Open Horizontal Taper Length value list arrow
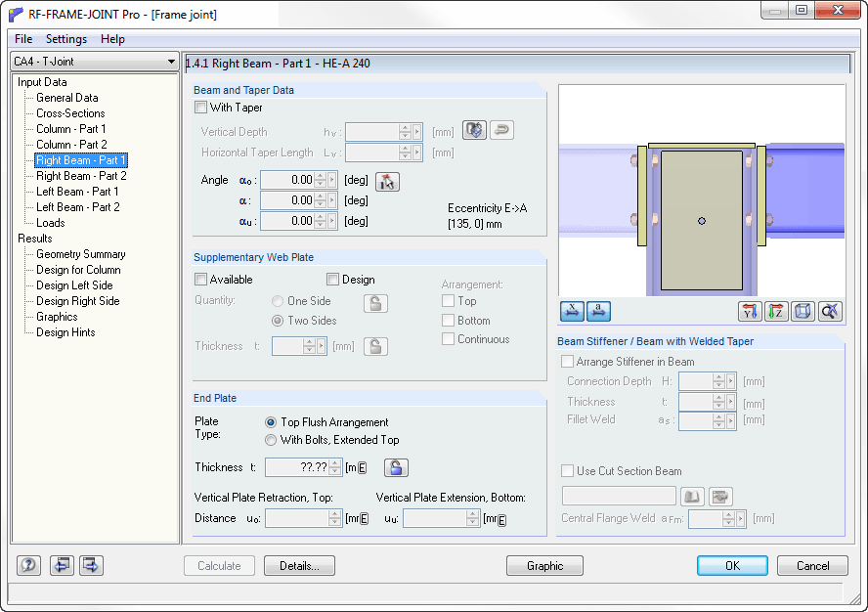868x612 pixels. click(x=417, y=153)
